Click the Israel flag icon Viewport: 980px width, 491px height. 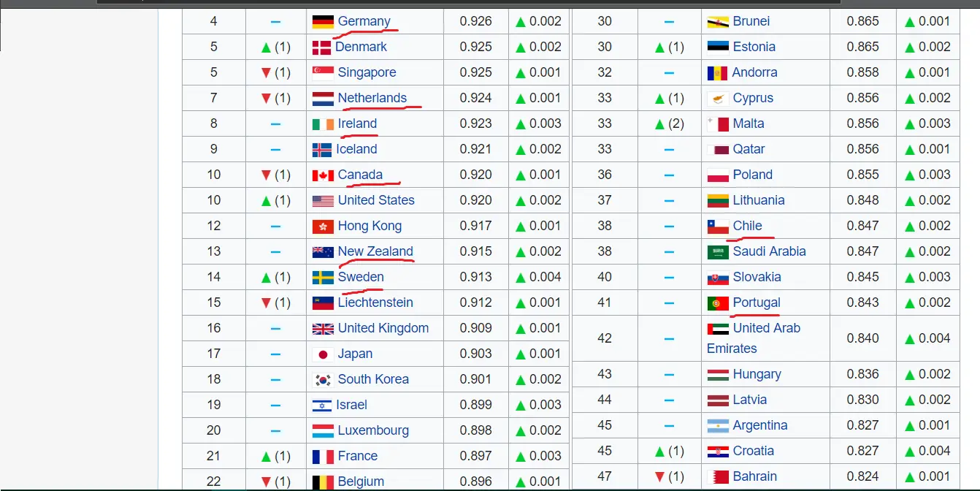(x=322, y=406)
